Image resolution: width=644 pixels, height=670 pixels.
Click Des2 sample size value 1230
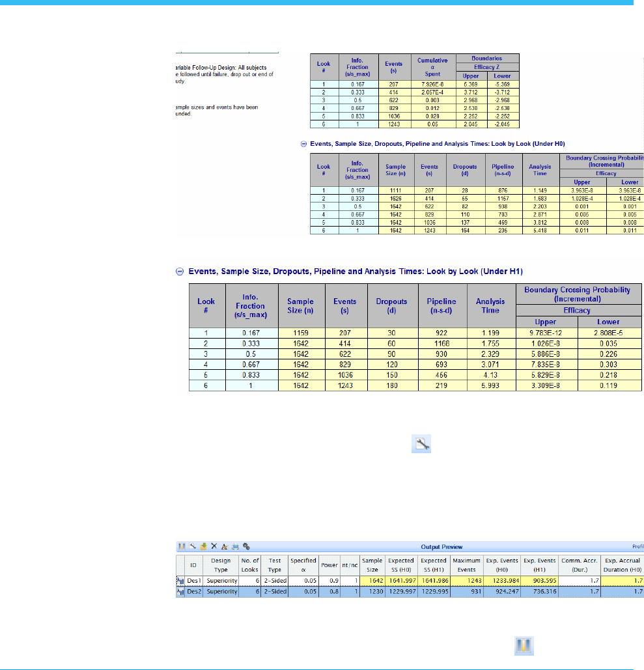tap(372, 592)
